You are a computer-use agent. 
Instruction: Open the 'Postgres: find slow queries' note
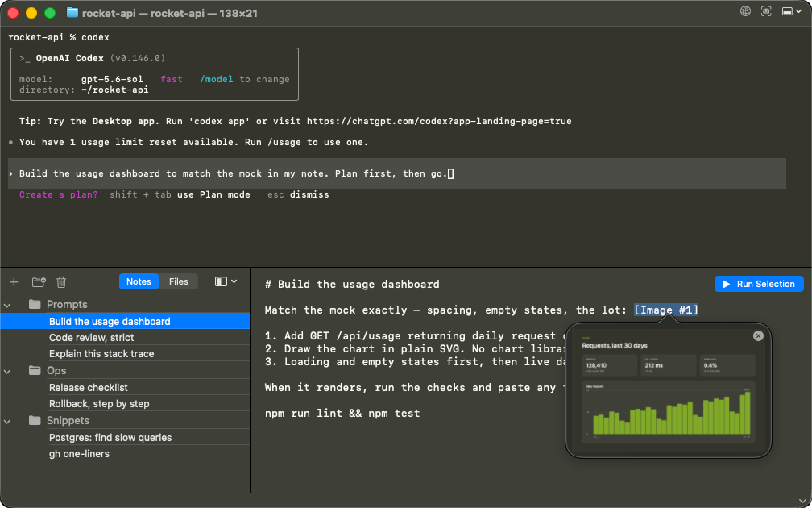(125, 438)
